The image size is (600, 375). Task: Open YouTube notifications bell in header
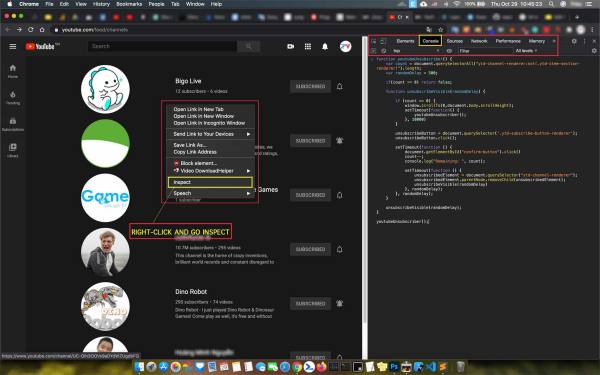(x=325, y=46)
